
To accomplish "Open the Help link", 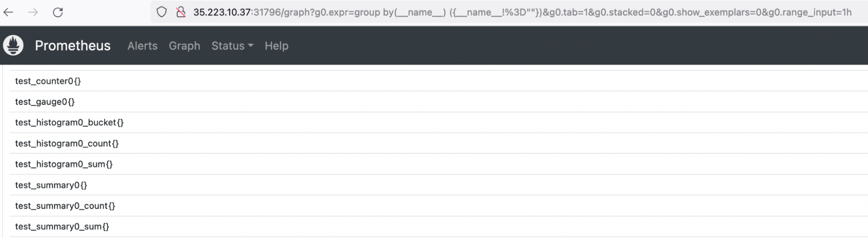I will coord(277,46).
